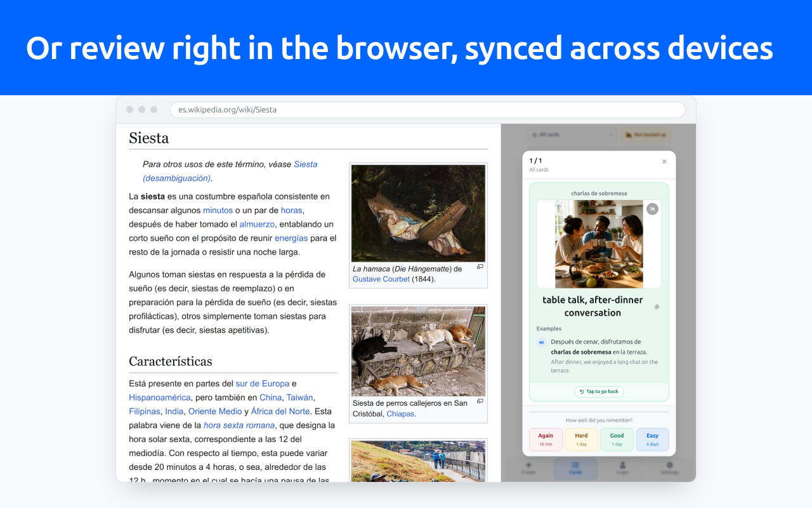Copy the translation 'table talk, after-dinner conversation'
The width and height of the screenshot is (812, 508).
[657, 307]
